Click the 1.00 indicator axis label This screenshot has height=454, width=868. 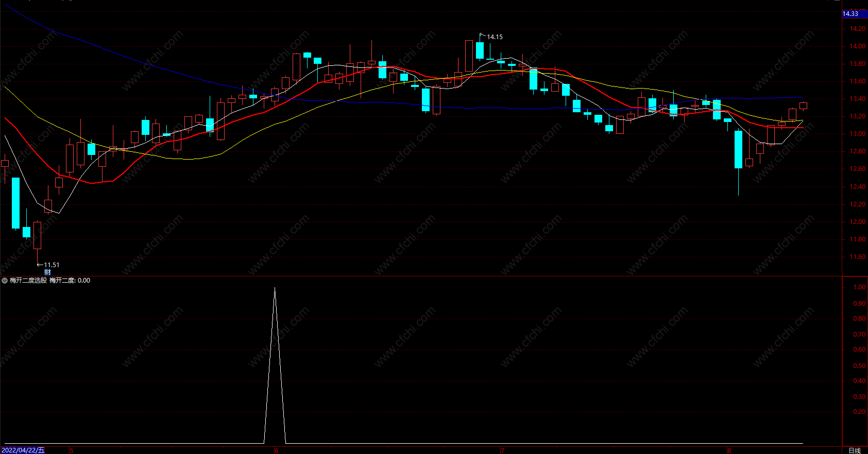tap(859, 287)
